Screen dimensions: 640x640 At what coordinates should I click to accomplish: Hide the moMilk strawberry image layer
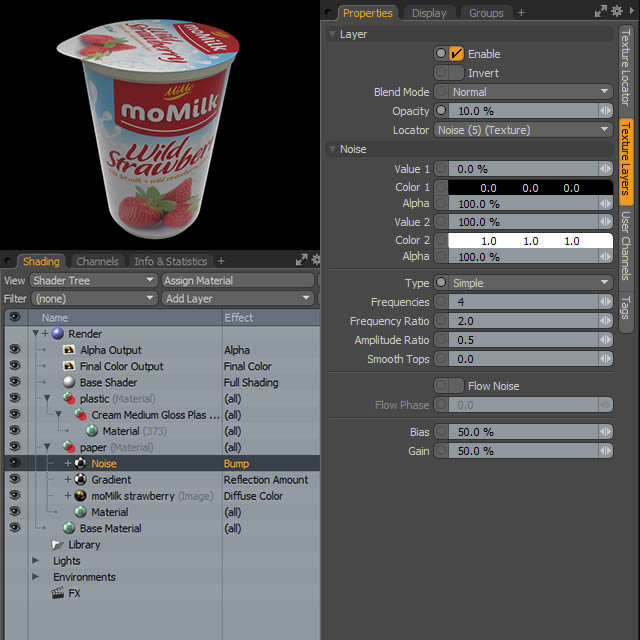click(x=15, y=495)
